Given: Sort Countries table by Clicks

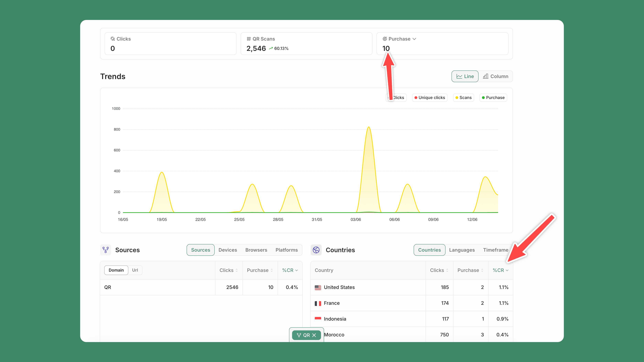Looking at the screenshot, I should click(439, 270).
